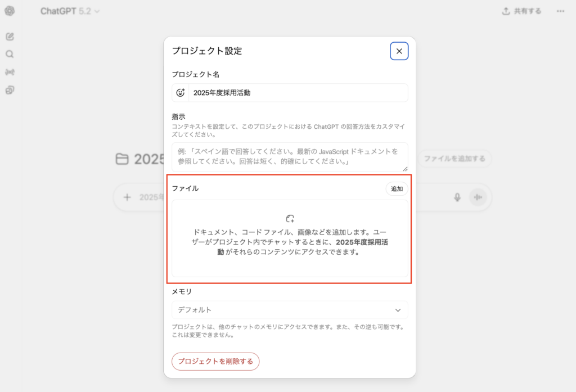Open the project emoji icon picker
The image size is (576, 392).
(181, 93)
